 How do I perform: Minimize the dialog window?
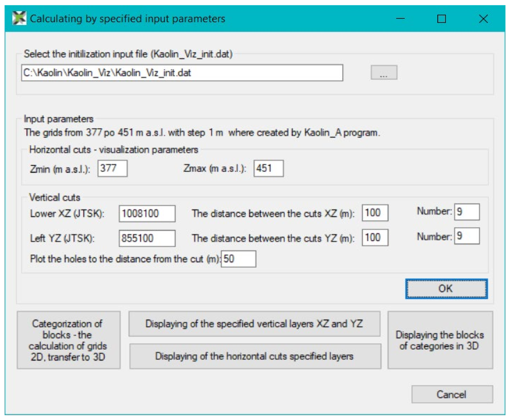point(400,19)
